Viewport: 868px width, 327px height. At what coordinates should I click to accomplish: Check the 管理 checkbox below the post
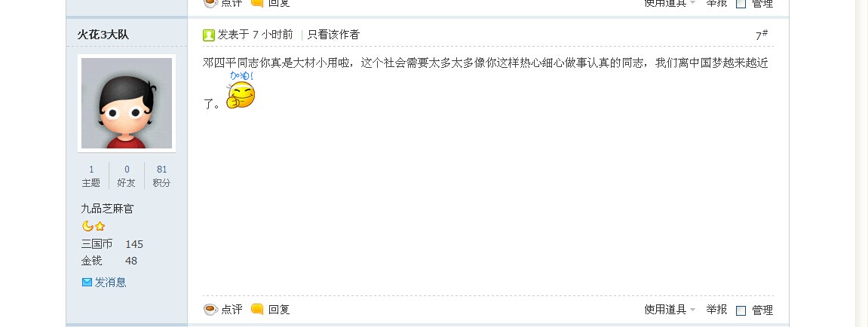click(741, 310)
